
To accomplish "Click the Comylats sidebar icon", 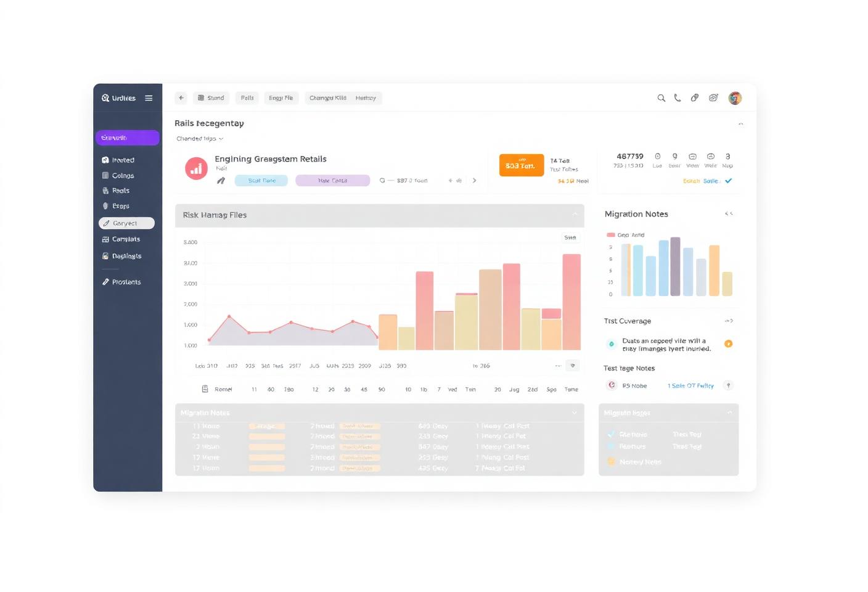I will click(x=105, y=239).
